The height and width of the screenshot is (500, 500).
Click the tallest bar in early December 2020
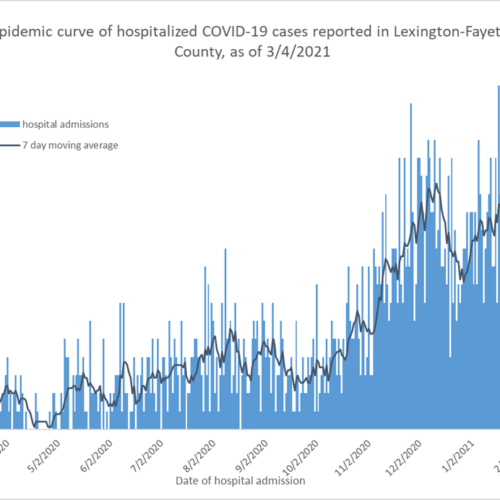tap(411, 266)
